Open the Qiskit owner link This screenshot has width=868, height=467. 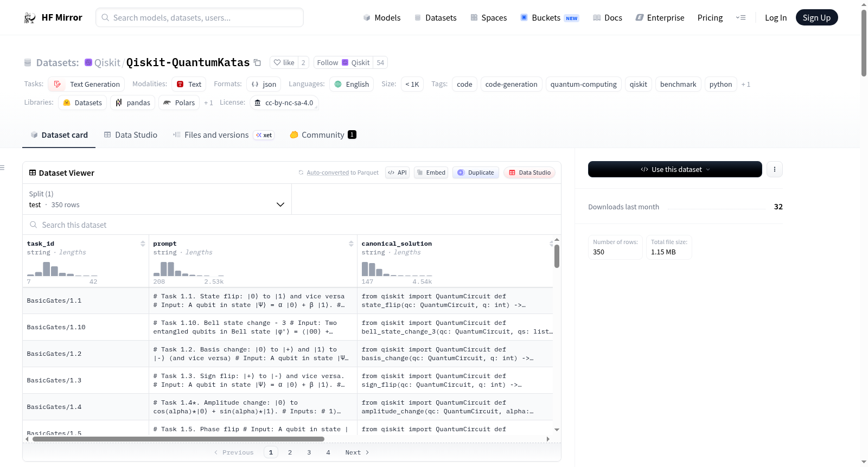click(107, 62)
